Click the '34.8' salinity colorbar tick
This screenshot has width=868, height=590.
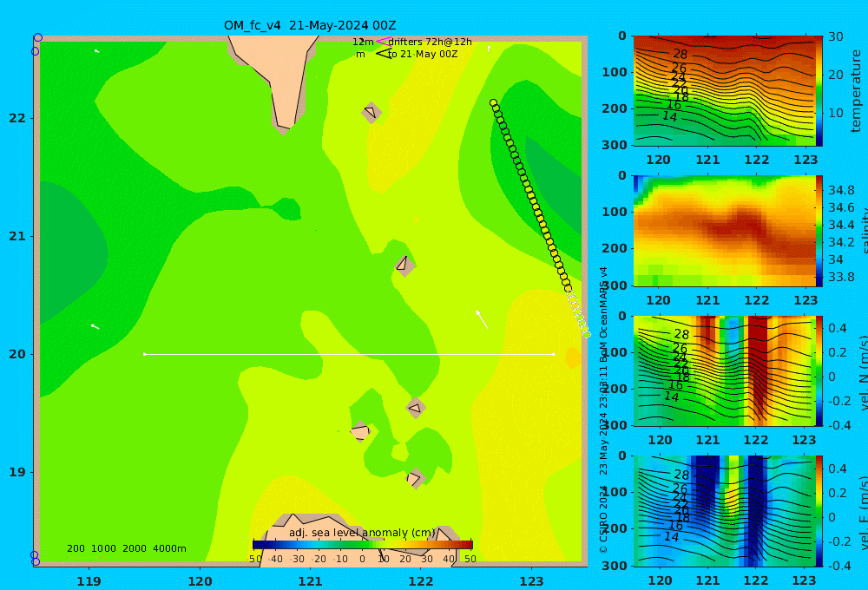(x=841, y=190)
